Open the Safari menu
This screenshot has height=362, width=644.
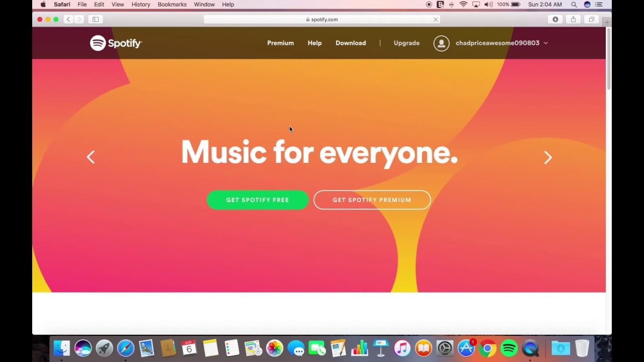click(x=62, y=5)
